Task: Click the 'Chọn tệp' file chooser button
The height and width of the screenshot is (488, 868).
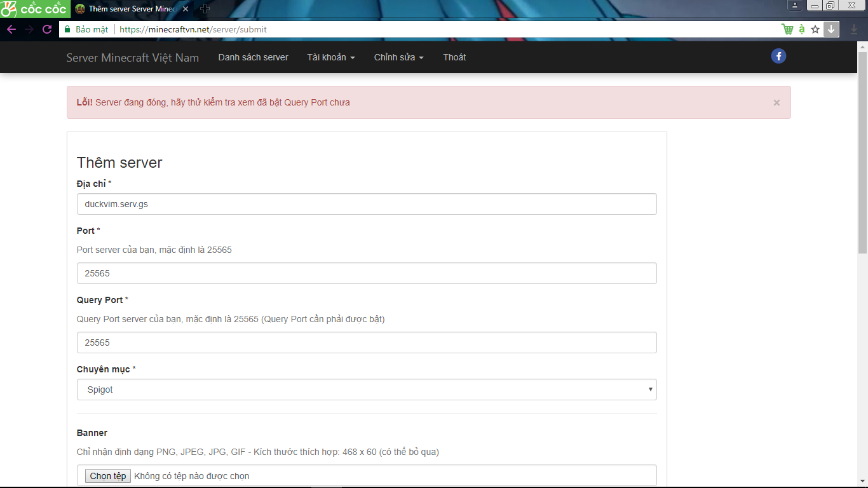Action: [x=108, y=476]
